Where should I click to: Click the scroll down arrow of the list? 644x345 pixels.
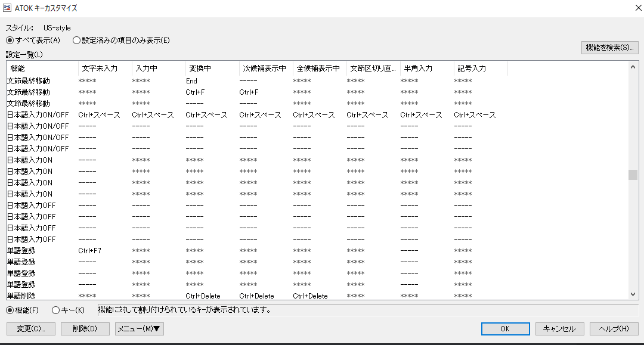point(633,294)
